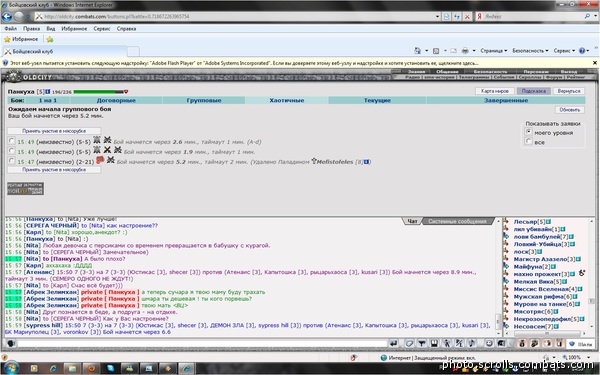Expand the Безопасность dropdown in command bar

[530, 51]
